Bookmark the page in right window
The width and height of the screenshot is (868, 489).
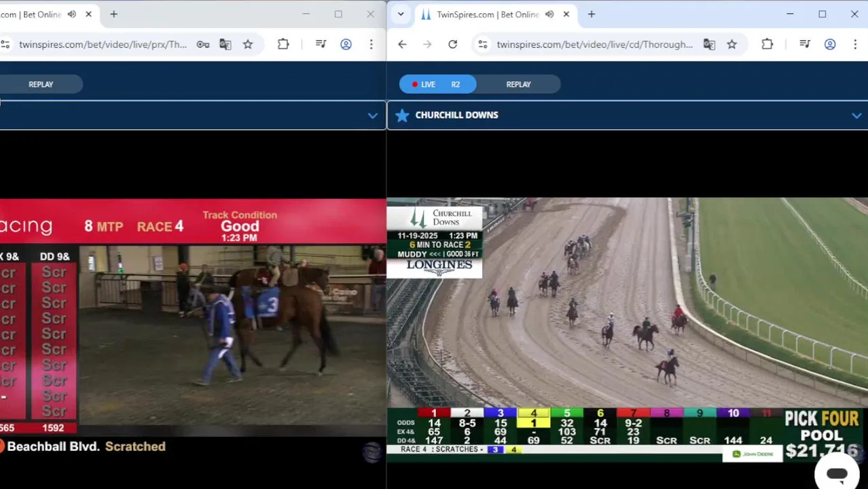click(731, 44)
